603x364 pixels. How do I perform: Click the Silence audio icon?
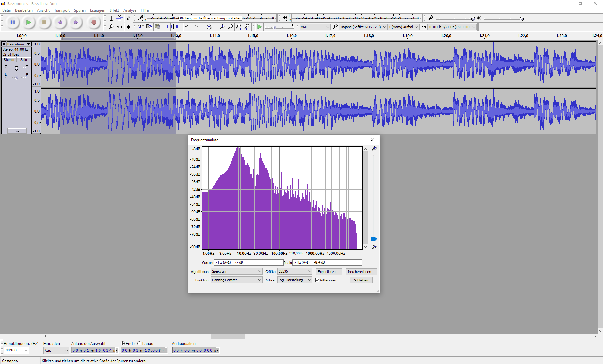click(175, 27)
